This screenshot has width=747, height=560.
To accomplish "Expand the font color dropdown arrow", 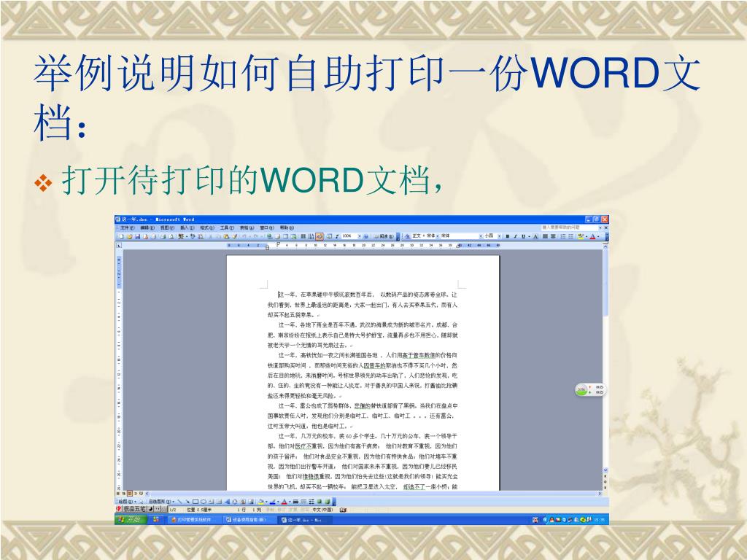I will [598, 236].
